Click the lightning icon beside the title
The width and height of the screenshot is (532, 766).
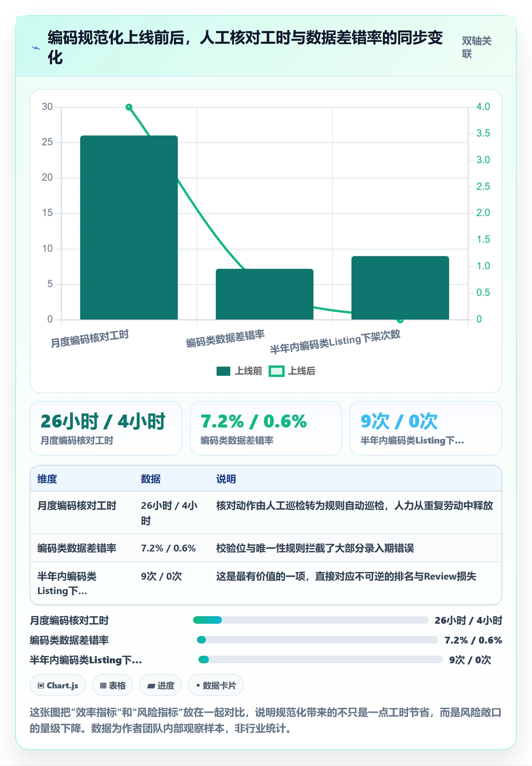[x=36, y=48]
